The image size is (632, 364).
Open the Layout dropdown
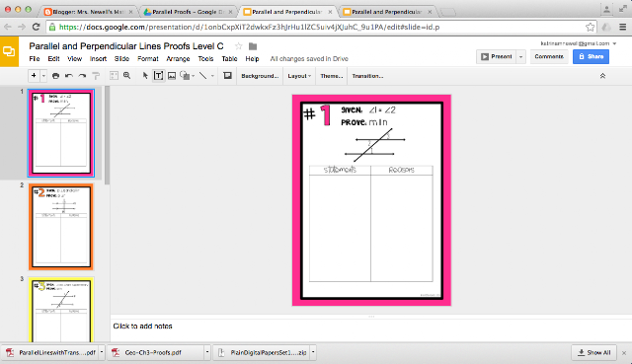299,76
